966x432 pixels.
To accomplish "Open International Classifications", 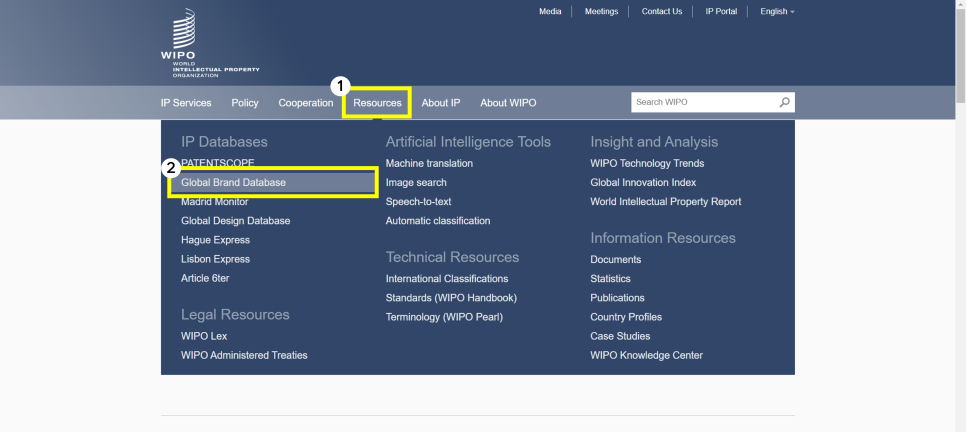I will [447, 279].
